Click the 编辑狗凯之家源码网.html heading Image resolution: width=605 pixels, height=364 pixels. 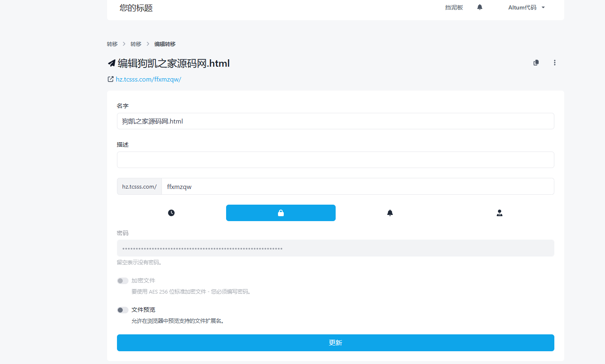click(x=174, y=63)
